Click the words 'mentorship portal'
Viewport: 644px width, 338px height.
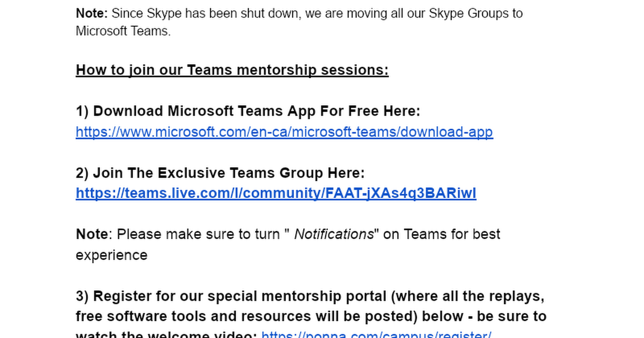tap(325, 296)
